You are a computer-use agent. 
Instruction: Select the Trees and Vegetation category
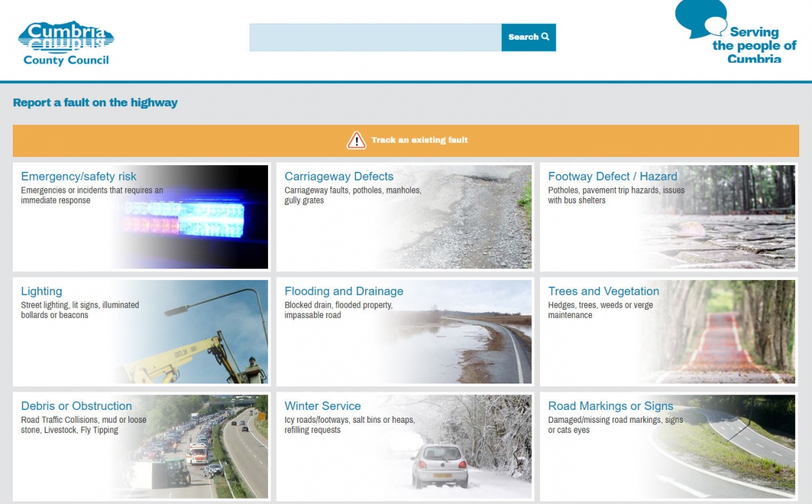click(604, 292)
